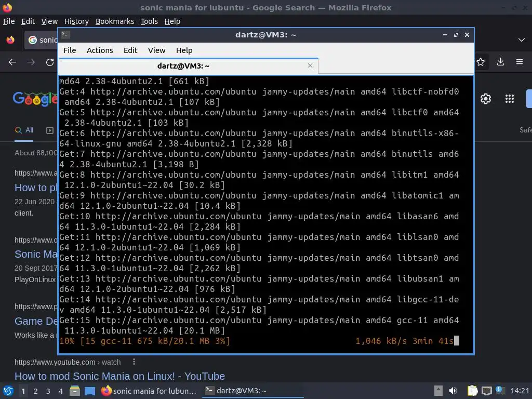532x399 pixels.
Task: Open the 'Game De...' search result
Action: pyautogui.click(x=36, y=321)
